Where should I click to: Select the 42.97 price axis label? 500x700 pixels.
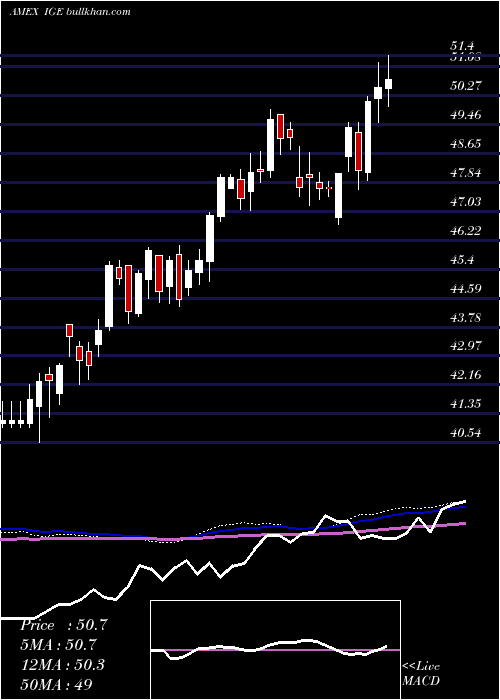coord(466,346)
